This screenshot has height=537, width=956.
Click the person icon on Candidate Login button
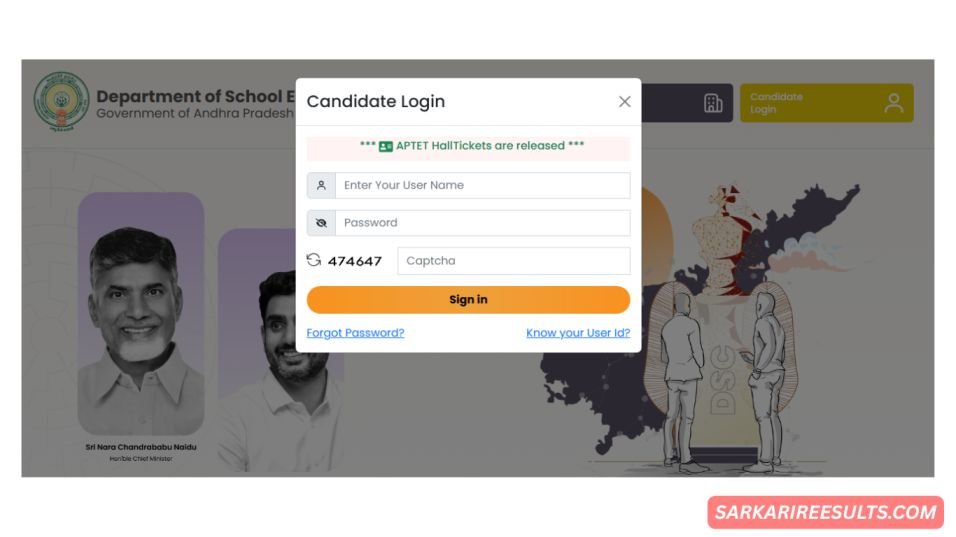click(x=893, y=103)
